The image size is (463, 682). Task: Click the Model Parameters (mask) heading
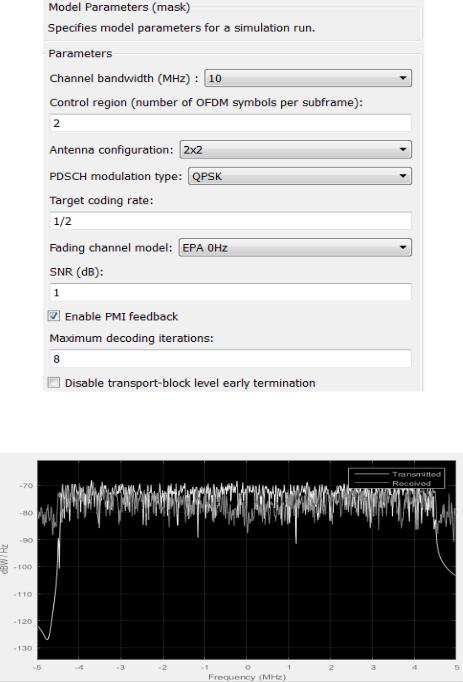click(x=119, y=7)
